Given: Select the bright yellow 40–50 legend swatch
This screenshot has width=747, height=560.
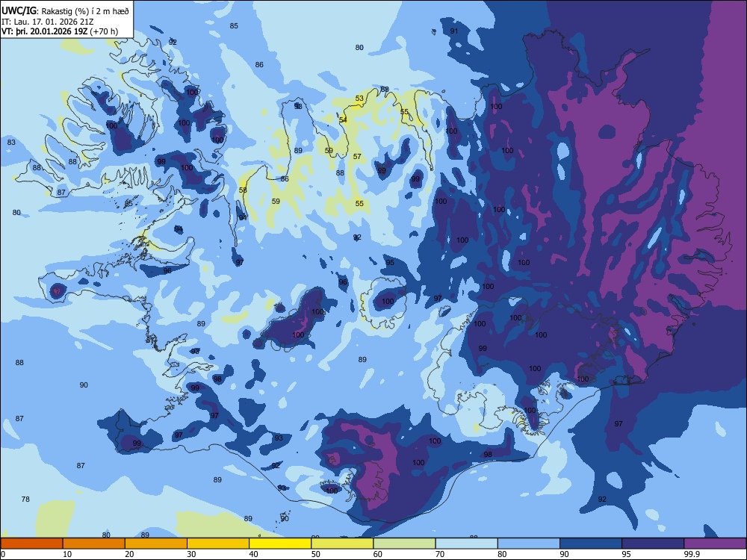Looking at the screenshot, I should [x=280, y=544].
